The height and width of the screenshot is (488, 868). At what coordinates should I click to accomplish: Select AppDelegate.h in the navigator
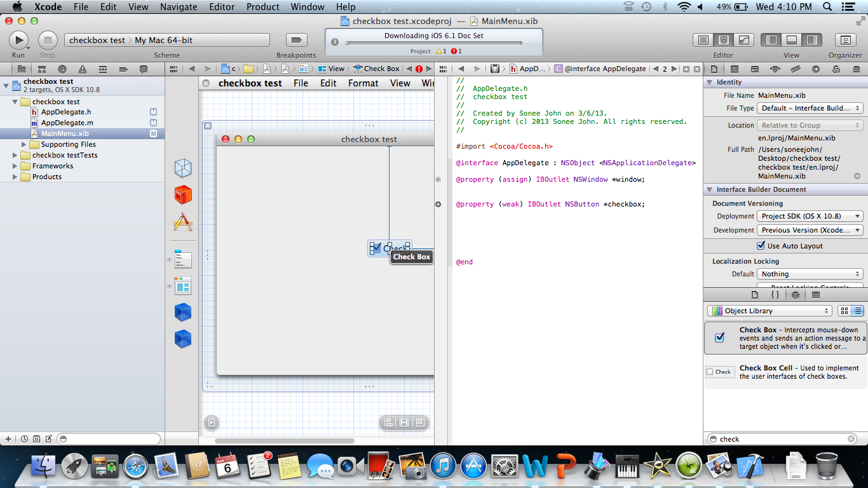click(66, 112)
